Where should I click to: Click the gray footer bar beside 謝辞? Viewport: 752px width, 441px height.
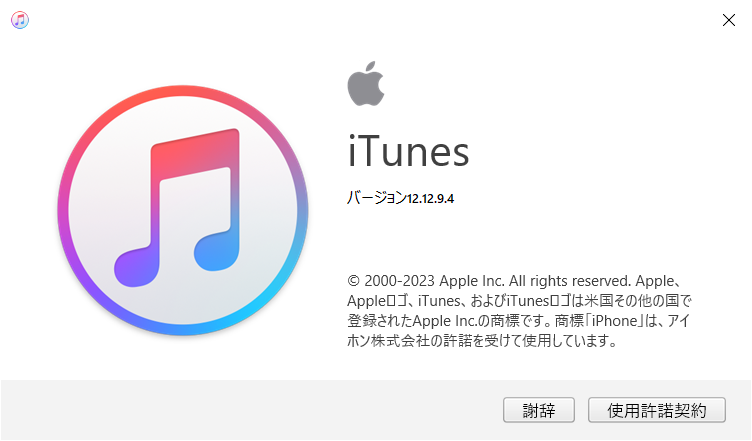[x=249, y=410]
